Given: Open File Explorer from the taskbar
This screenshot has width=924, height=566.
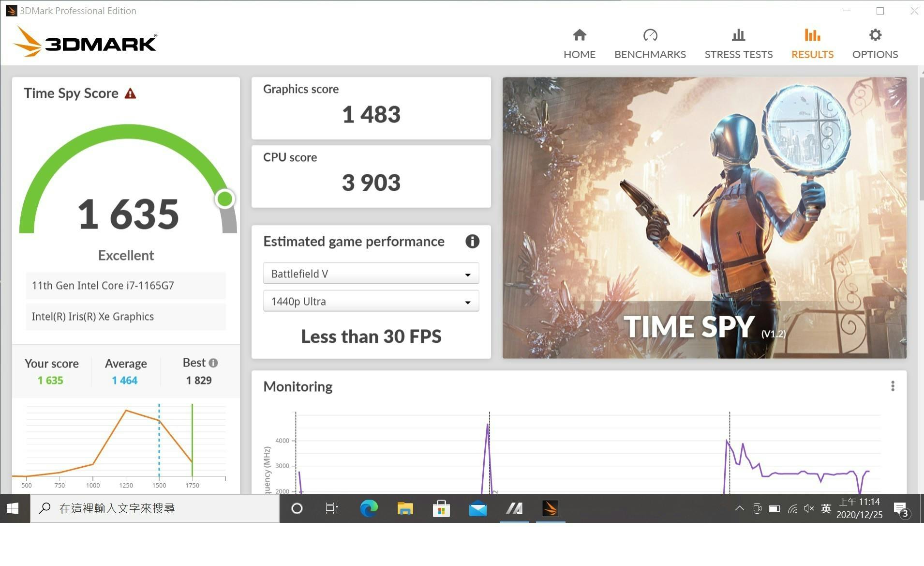Looking at the screenshot, I should 405,508.
